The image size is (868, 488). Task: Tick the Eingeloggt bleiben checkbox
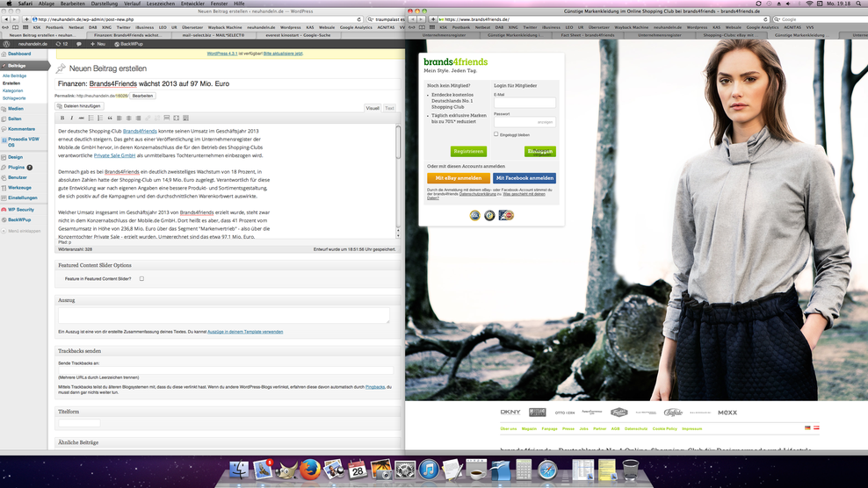[x=496, y=134]
